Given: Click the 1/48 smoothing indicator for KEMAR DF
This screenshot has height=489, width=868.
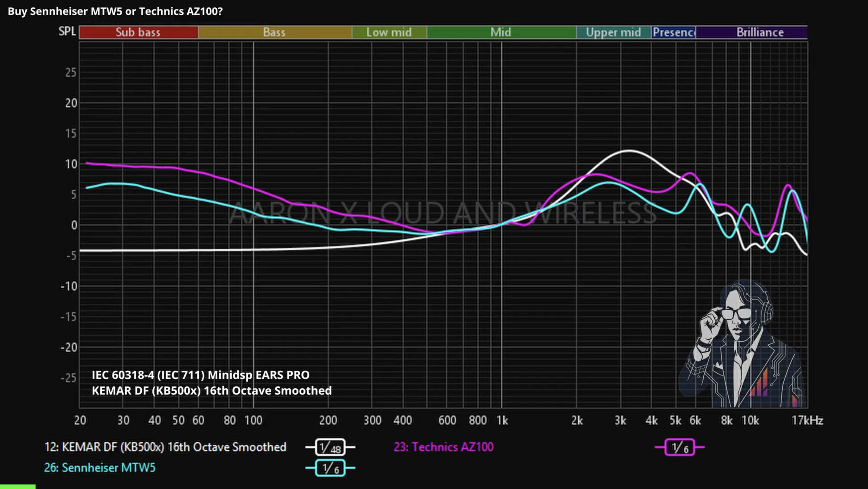Looking at the screenshot, I should (x=330, y=447).
